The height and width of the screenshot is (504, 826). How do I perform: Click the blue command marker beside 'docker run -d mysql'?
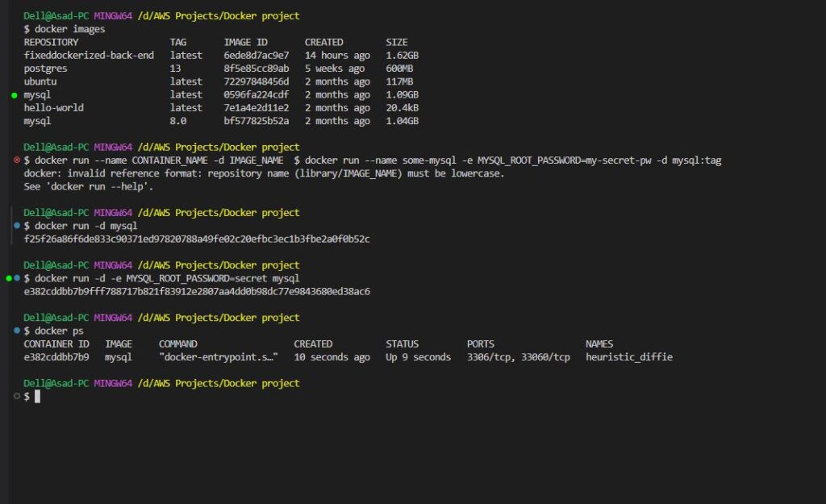(x=17, y=226)
